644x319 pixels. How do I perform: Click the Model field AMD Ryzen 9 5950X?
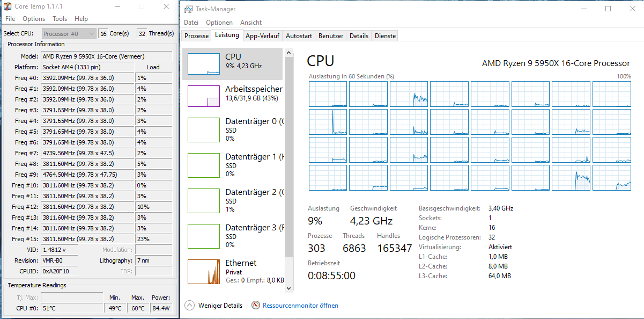106,56
